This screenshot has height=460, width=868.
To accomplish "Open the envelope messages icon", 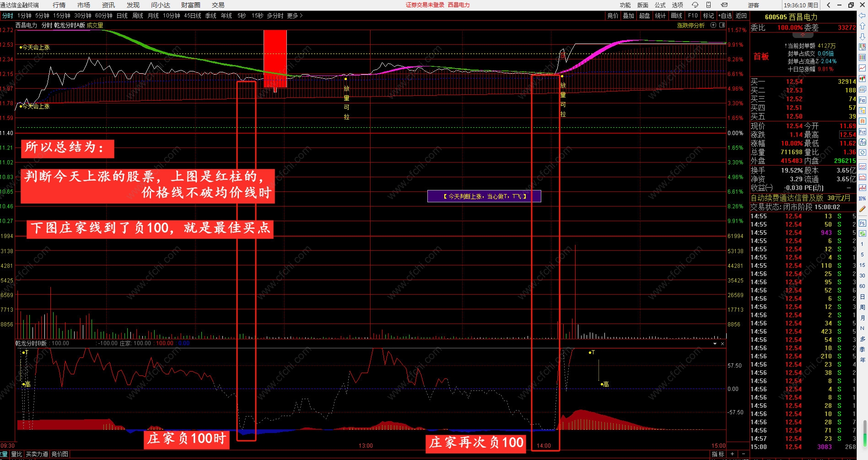I will tap(724, 5).
